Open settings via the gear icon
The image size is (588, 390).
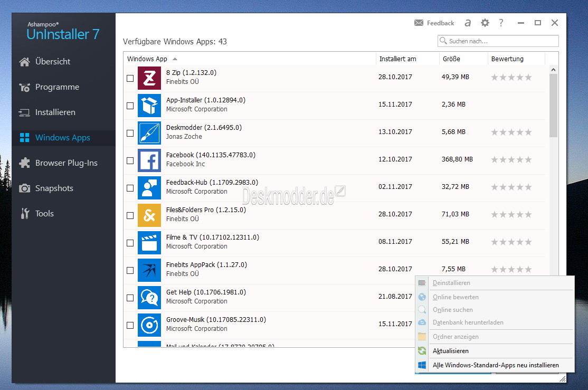(485, 23)
